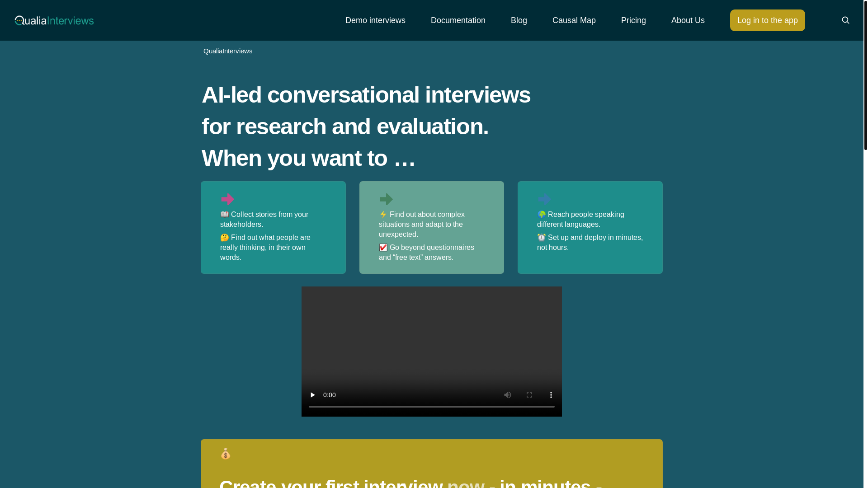Mute the video using the speaker icon
868x488 pixels.
click(x=508, y=395)
